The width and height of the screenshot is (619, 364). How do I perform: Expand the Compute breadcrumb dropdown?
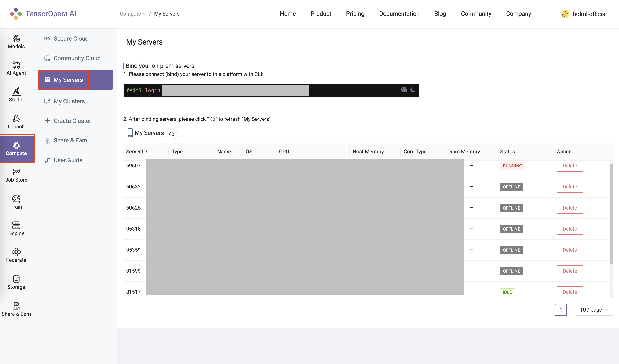133,14
